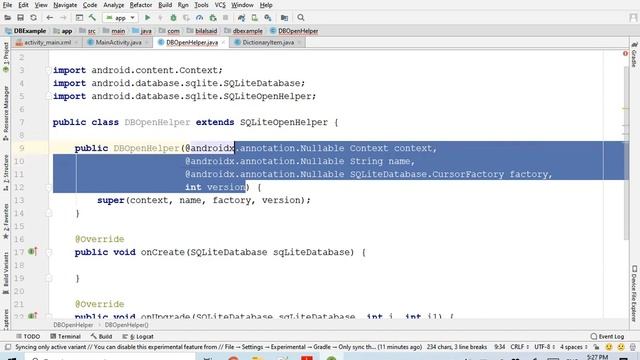Click the Run with Coverage icon

(x=186, y=18)
